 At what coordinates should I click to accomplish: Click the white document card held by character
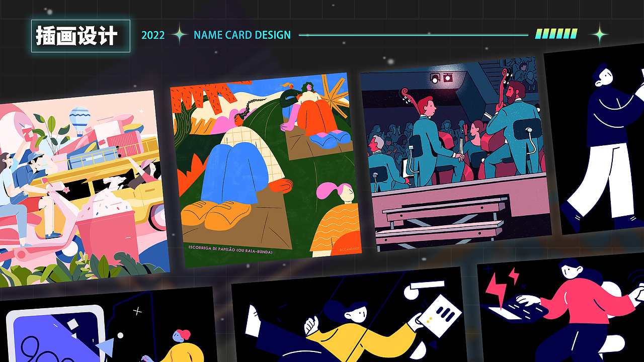[441, 315]
